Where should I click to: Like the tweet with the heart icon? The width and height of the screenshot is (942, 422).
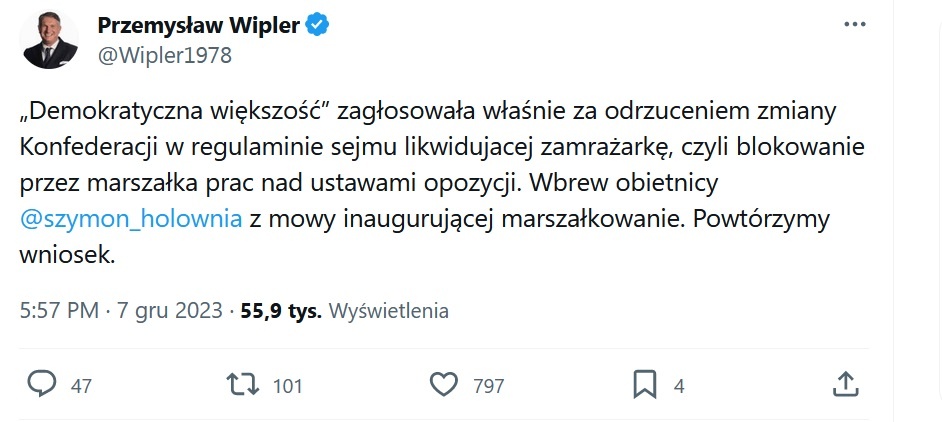444,385
